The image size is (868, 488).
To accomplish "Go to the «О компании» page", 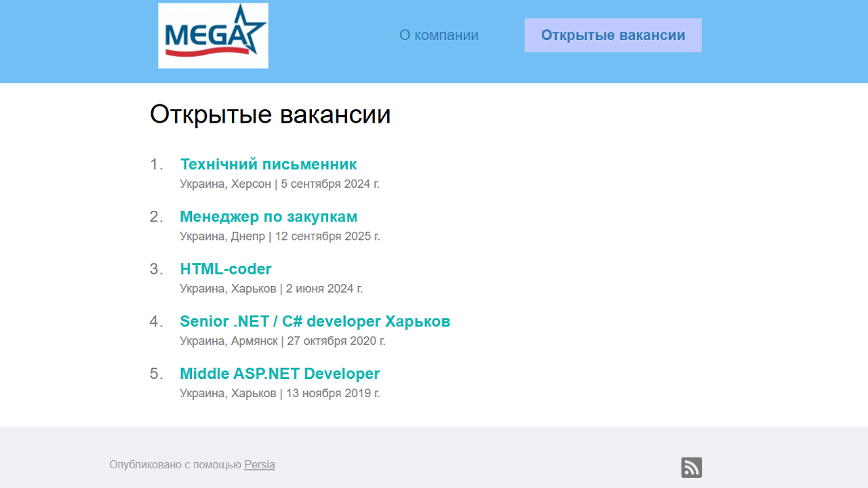I will [x=439, y=35].
